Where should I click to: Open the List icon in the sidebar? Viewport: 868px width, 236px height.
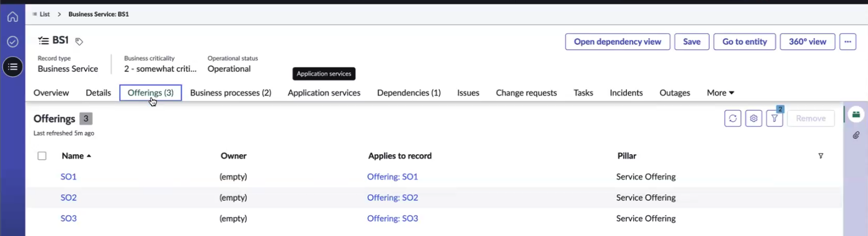pos(13,67)
